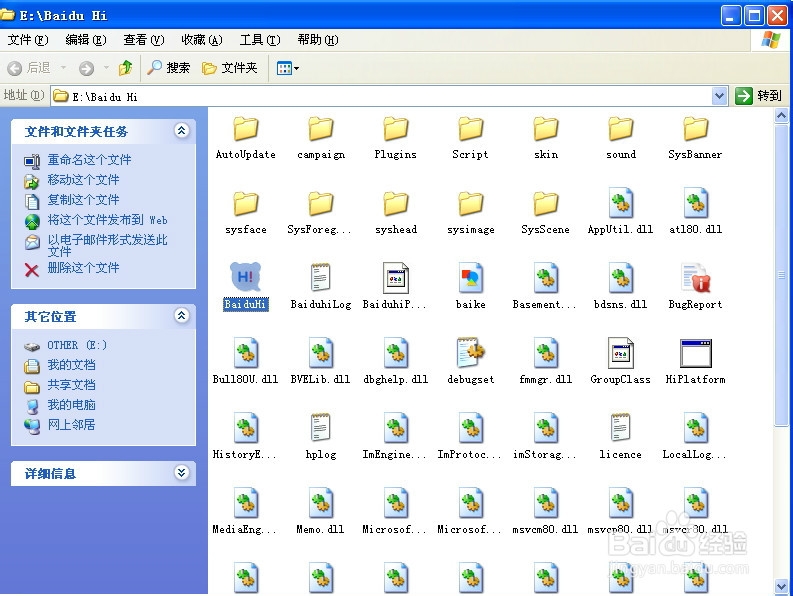Open the 帮助(H) menu

point(318,39)
